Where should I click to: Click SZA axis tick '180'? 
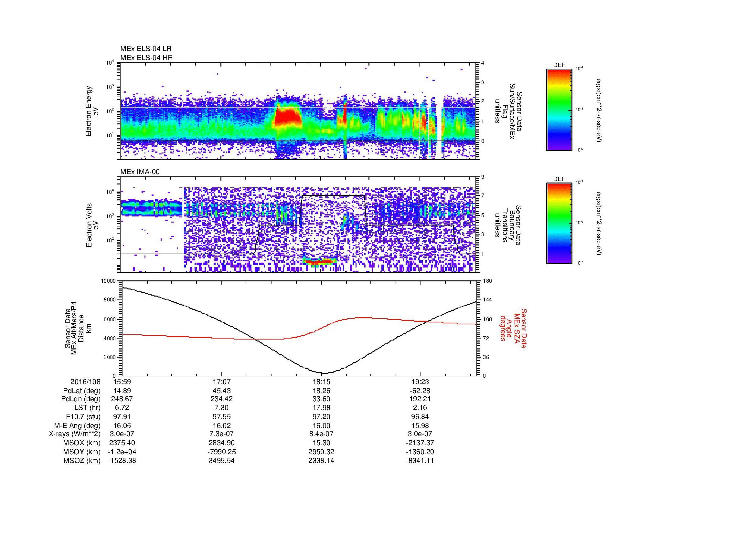pos(488,281)
